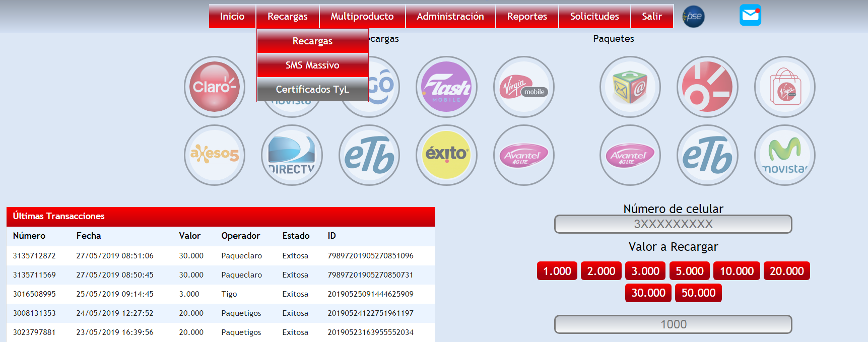The width and height of the screenshot is (868, 342).
Task: Click the Últimas Transacciones header
Action: coord(221,216)
